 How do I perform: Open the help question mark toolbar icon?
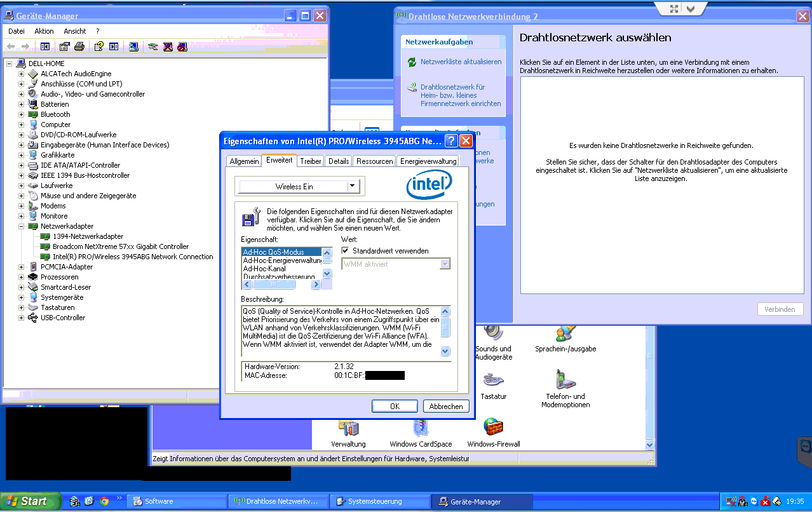coord(98,46)
